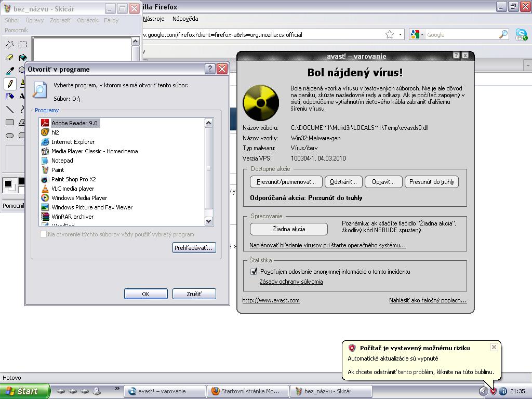Select the Line drawing tool
The width and height of the screenshot is (532, 399).
click(x=9, y=109)
